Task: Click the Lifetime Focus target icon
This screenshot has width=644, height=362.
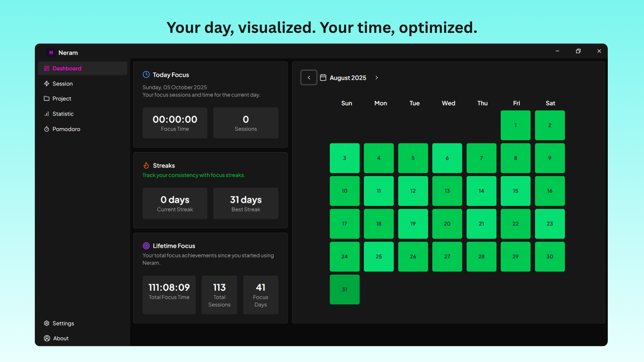Action: tap(146, 246)
